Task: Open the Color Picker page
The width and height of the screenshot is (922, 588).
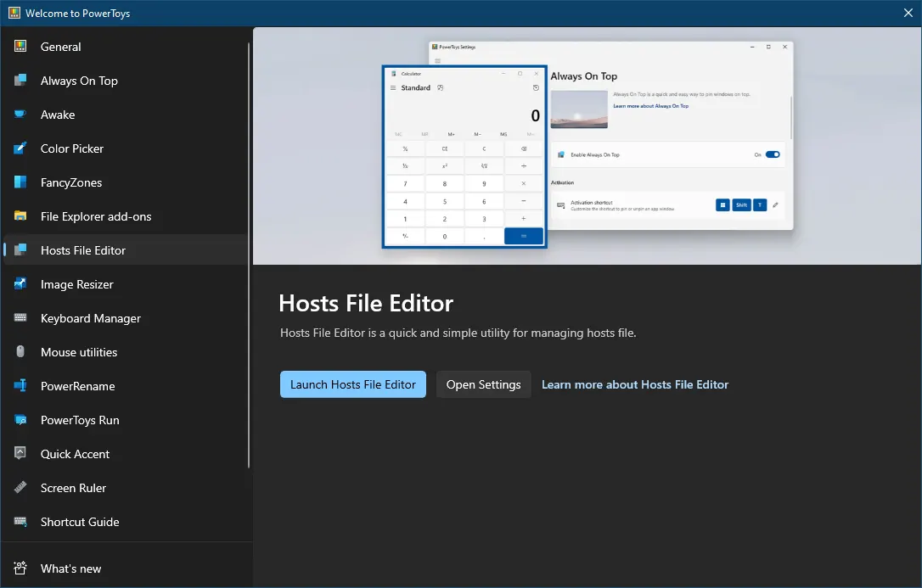Action: tap(126, 148)
